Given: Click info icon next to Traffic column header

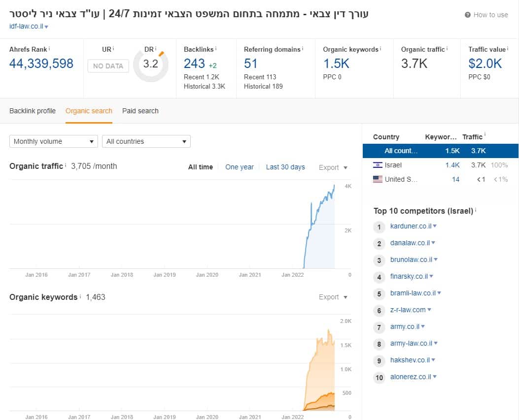Looking at the screenshot, I should click(x=485, y=134).
